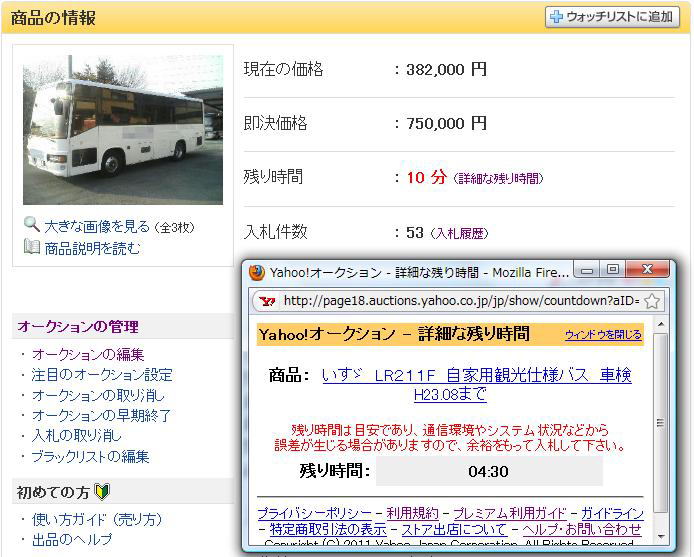This screenshot has width=694, height=557.
Task: Open 入札の取り消し link
Action: 76,436
